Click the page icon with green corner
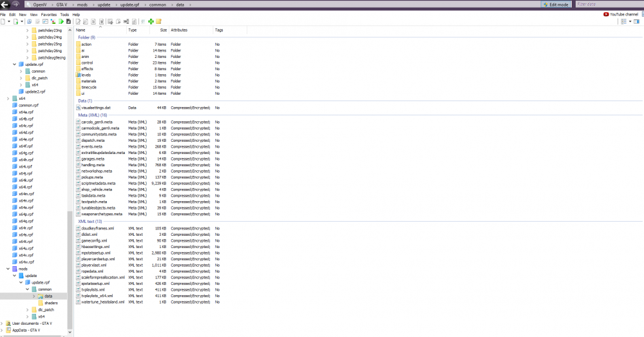Image resolution: width=644 pixels, height=337 pixels. point(15,21)
